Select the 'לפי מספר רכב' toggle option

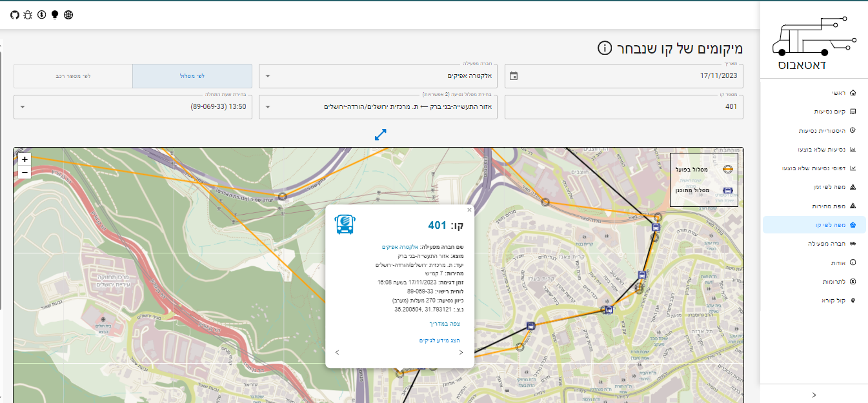tap(73, 76)
